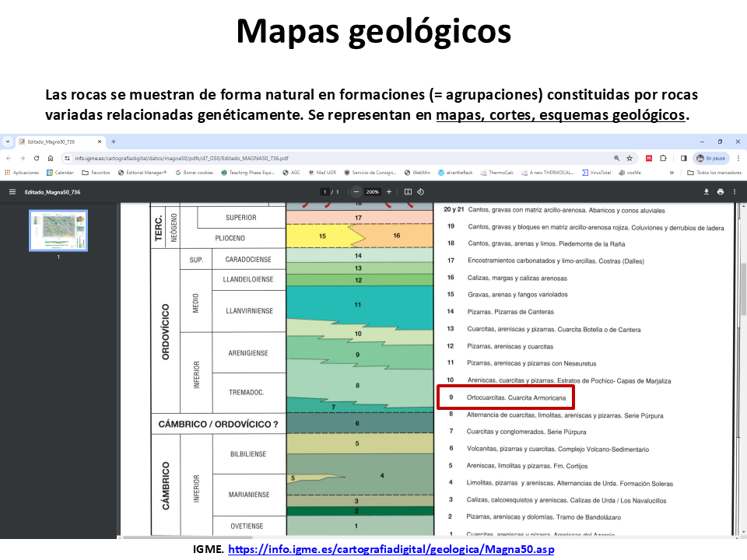This screenshot has width=747, height=560.
Task: Click the fit to page icon
Action: point(407,191)
